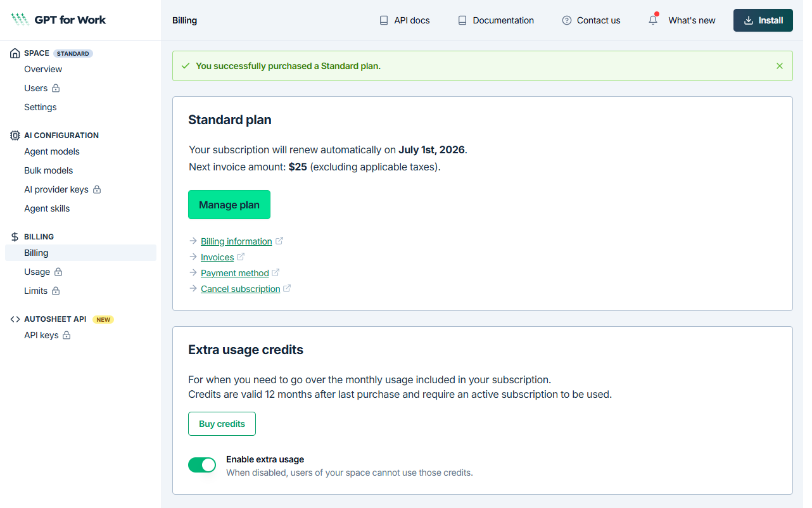
Task: Click external link icon next to Cancel subscription
Action: (x=287, y=288)
